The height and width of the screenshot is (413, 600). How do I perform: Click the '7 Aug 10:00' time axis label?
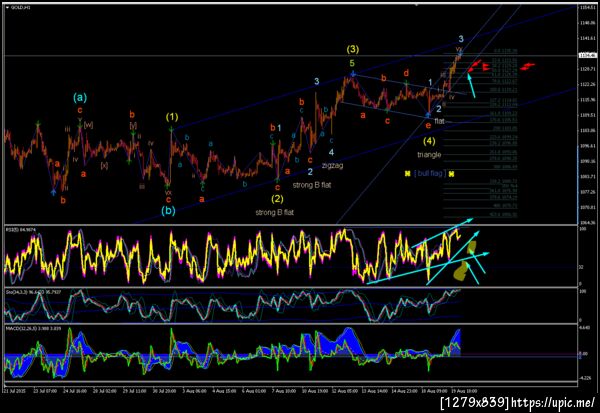[284, 391]
